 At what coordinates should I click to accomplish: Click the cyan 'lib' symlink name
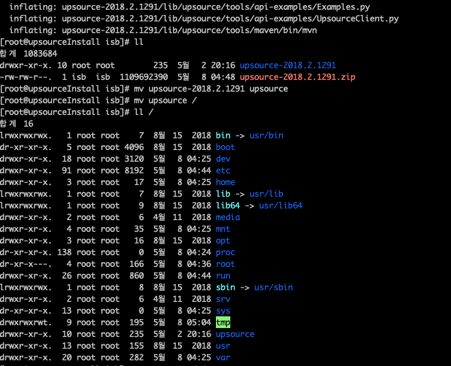pos(223,194)
